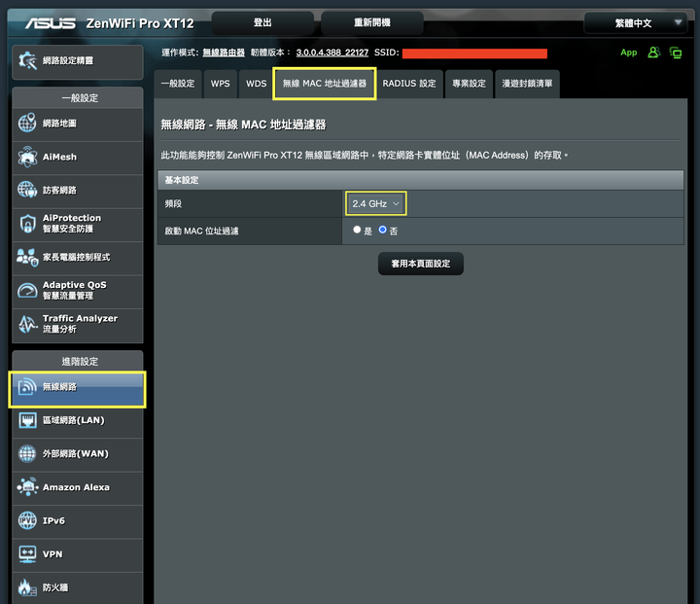700x604 pixels.
Task: Click the 外部網路(WAN) globe icon
Action: point(27,453)
